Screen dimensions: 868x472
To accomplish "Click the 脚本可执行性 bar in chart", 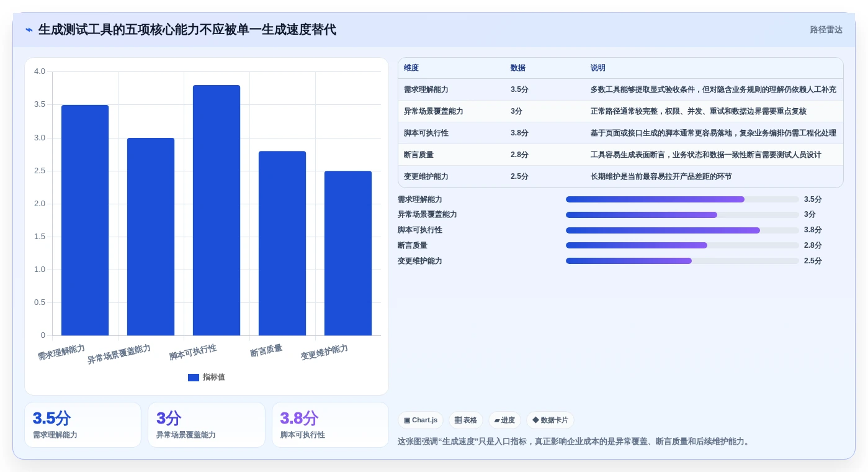I will click(217, 211).
